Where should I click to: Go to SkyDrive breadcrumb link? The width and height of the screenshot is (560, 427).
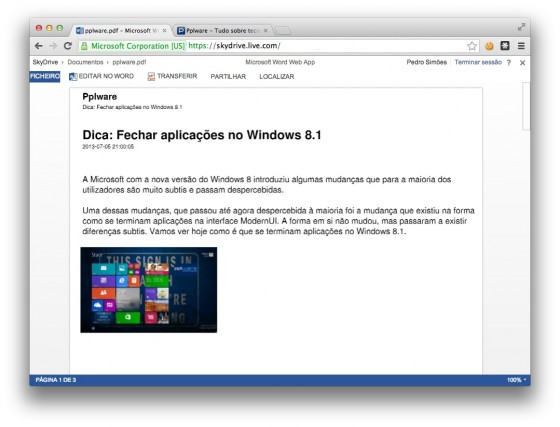click(45, 62)
